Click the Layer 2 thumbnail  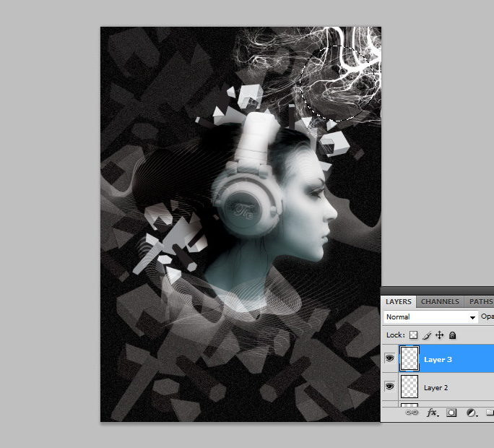409,387
